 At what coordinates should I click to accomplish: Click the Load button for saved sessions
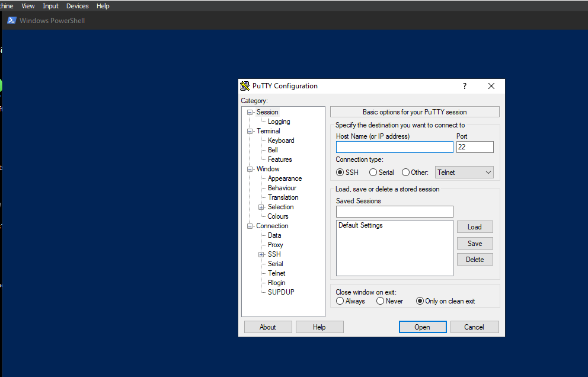(475, 226)
